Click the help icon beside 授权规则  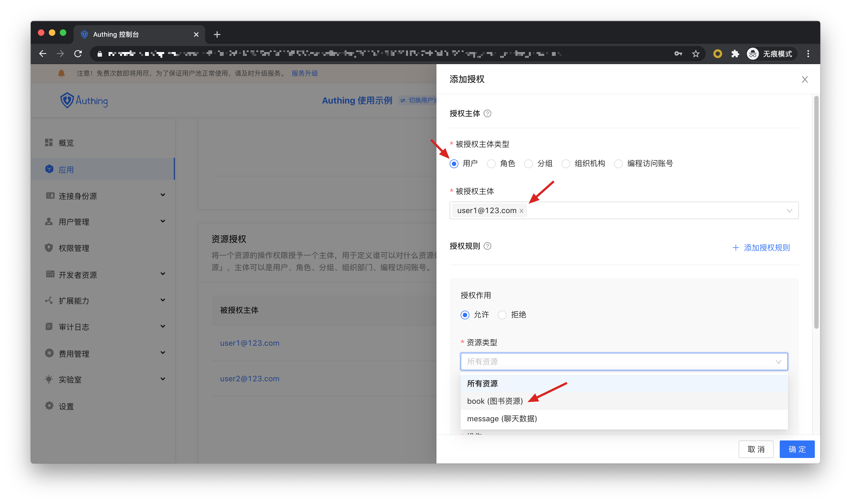click(x=487, y=246)
